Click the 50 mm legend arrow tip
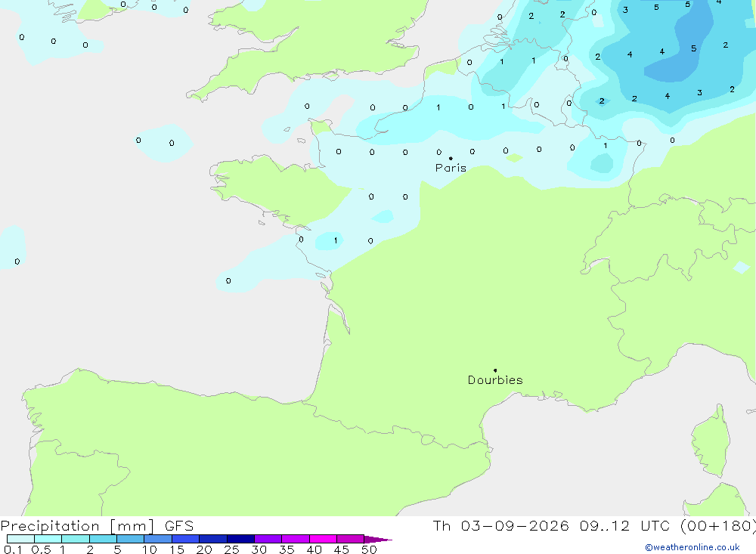Screen dimensions: 756x554 pos(378,540)
